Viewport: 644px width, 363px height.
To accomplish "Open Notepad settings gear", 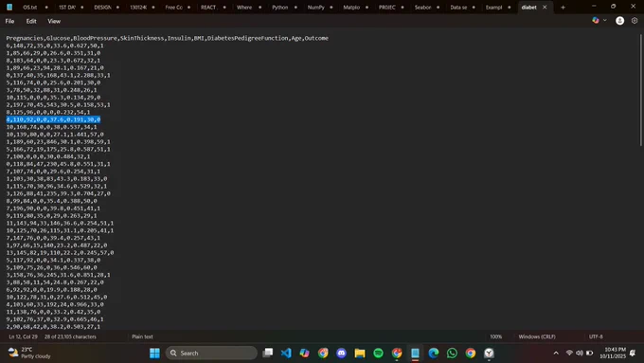I will tap(635, 21).
